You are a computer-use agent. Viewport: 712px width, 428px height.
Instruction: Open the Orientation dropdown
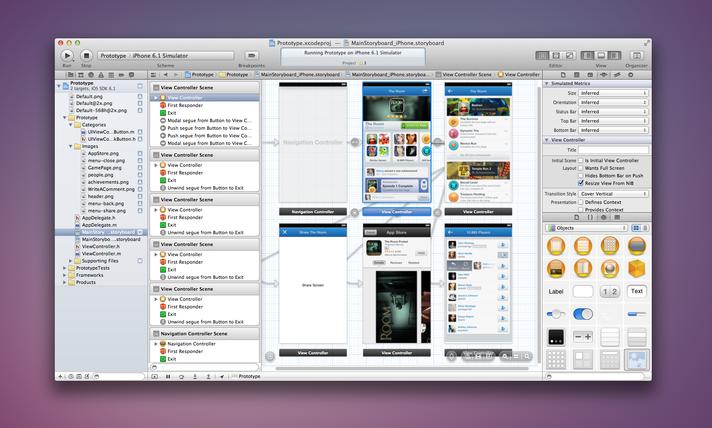coord(613,103)
